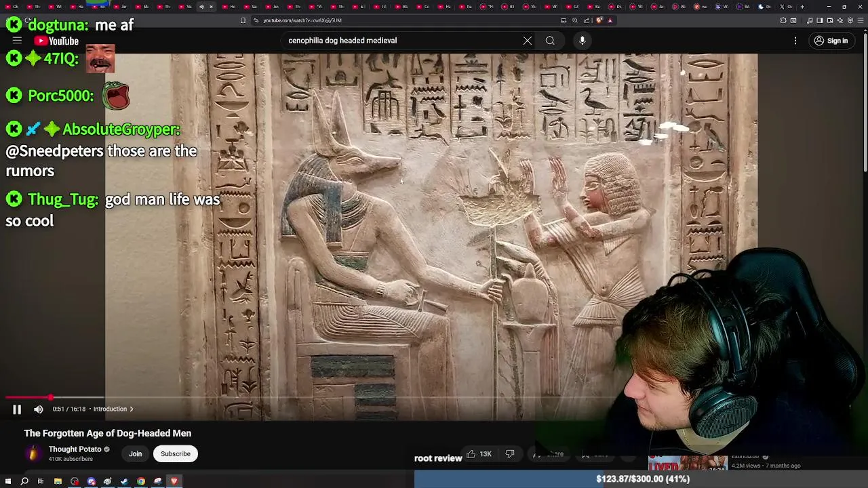Like the video thumbs up
This screenshot has height=488, width=868.
[479, 454]
